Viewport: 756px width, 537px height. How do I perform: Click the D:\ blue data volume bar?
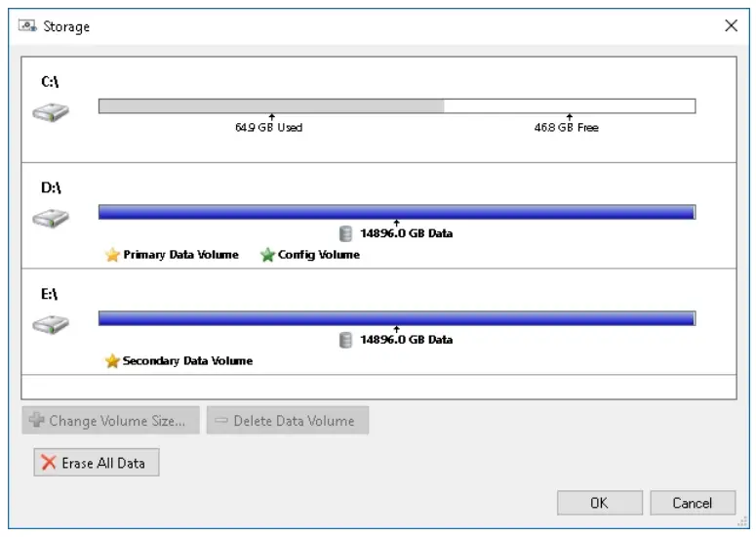396,211
